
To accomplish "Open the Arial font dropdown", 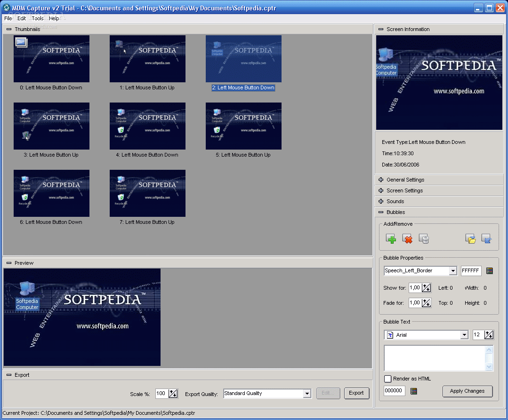I will (465, 335).
